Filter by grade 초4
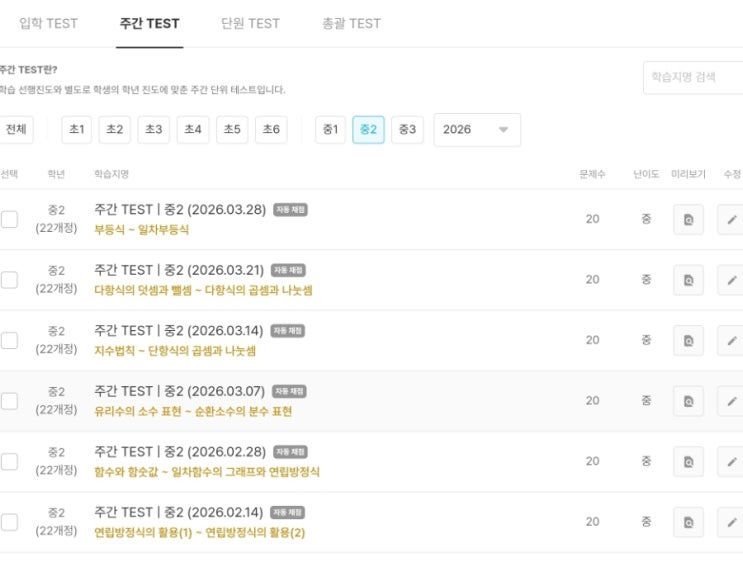Image resolution: width=743 pixels, height=562 pixels. point(193,129)
